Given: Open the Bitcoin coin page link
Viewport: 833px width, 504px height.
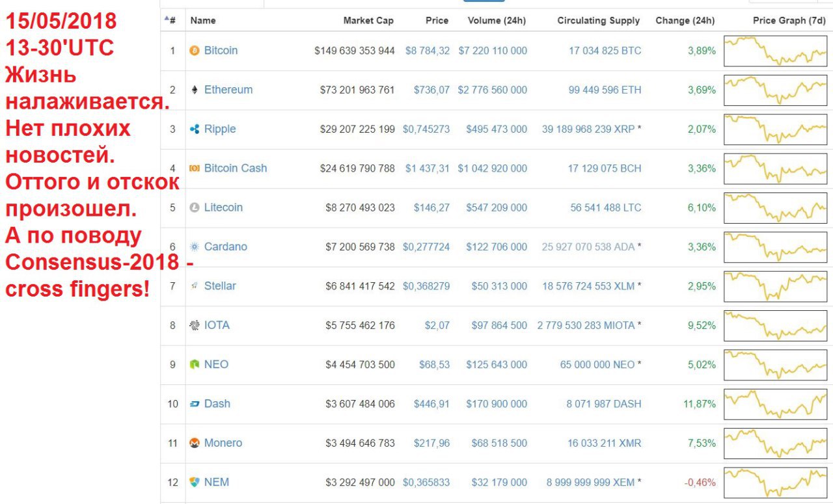Looking at the screenshot, I should [221, 51].
